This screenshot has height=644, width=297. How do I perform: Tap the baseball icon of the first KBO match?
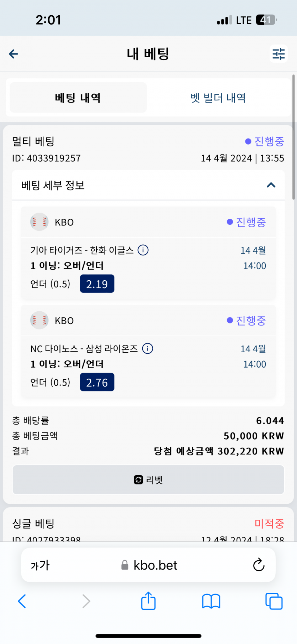click(x=39, y=222)
